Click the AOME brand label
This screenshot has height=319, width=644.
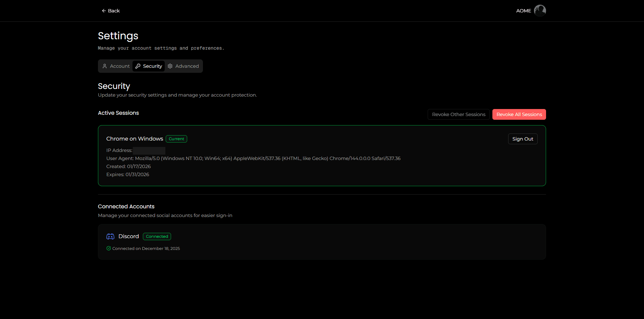tap(524, 11)
